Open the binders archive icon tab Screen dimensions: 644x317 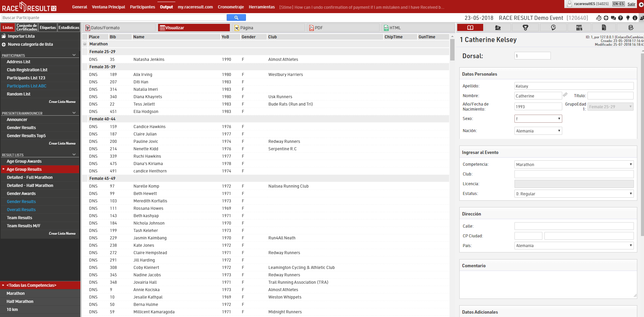tap(579, 28)
